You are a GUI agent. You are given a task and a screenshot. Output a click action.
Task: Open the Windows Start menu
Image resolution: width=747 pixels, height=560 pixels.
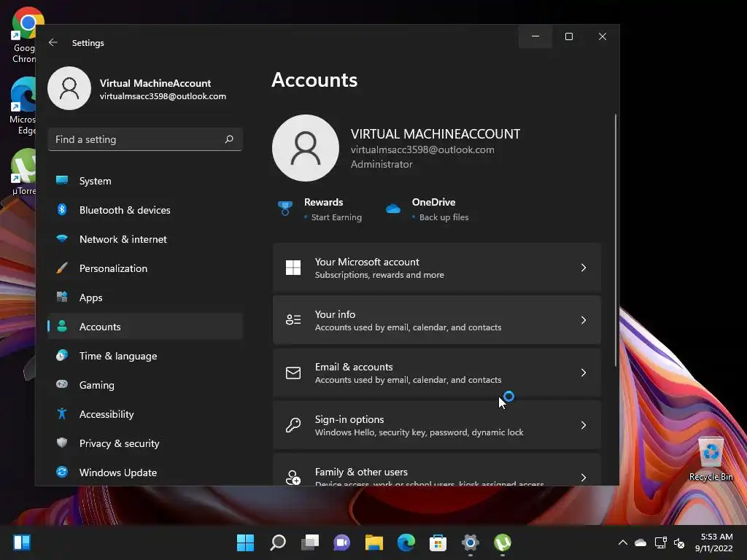[245, 542]
